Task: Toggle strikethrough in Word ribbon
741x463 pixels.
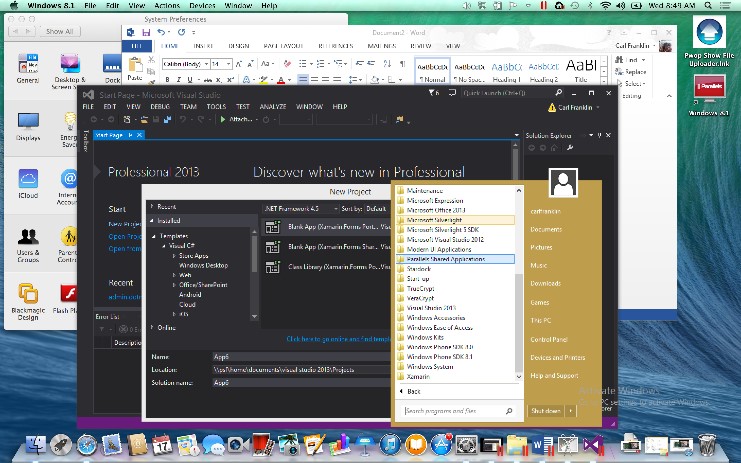Action: coord(207,79)
